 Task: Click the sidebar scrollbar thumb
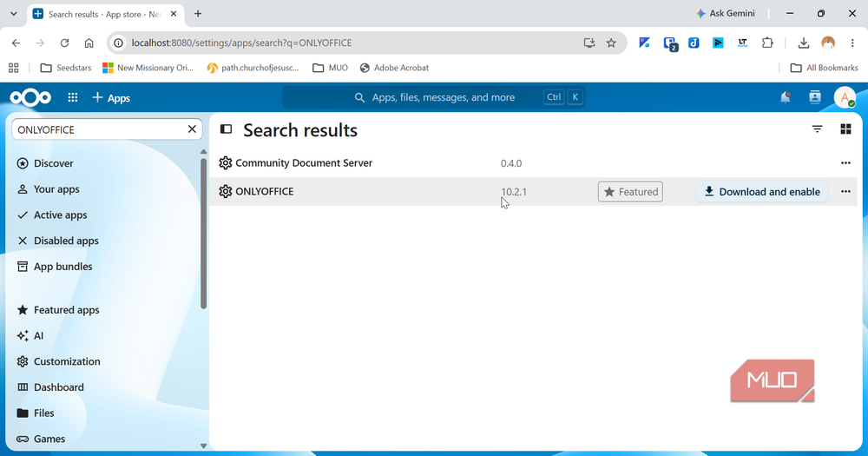(203, 233)
